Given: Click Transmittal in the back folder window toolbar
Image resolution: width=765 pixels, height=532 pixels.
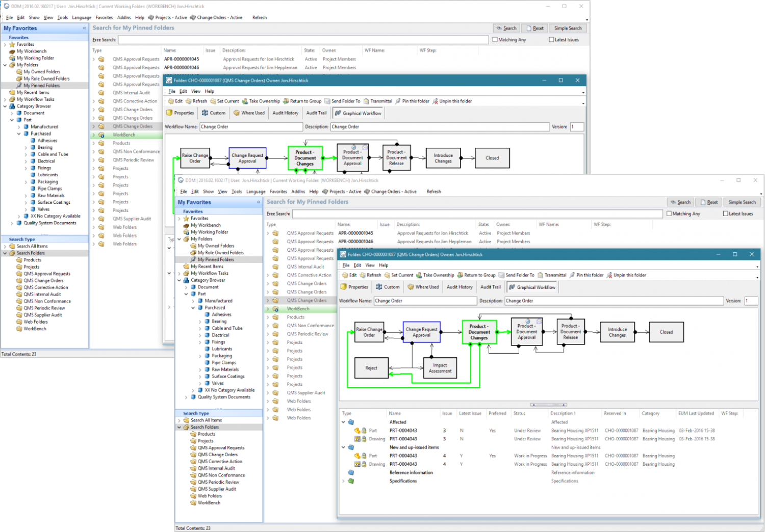Looking at the screenshot, I should [381, 101].
